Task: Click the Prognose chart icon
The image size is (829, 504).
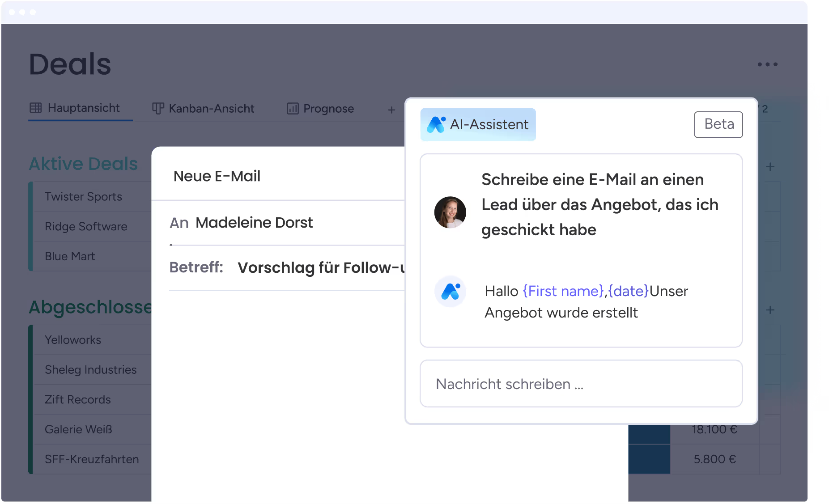Action: click(x=293, y=109)
